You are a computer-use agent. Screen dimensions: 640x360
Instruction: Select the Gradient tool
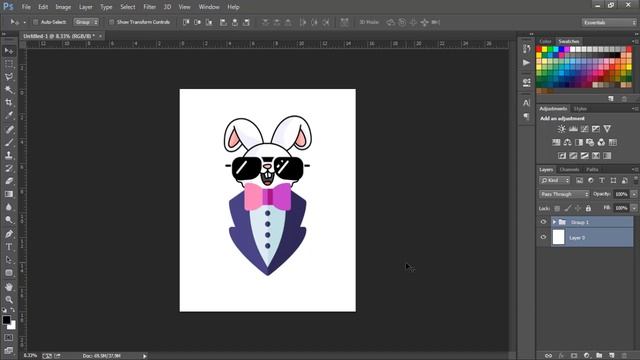pyautogui.click(x=9, y=194)
